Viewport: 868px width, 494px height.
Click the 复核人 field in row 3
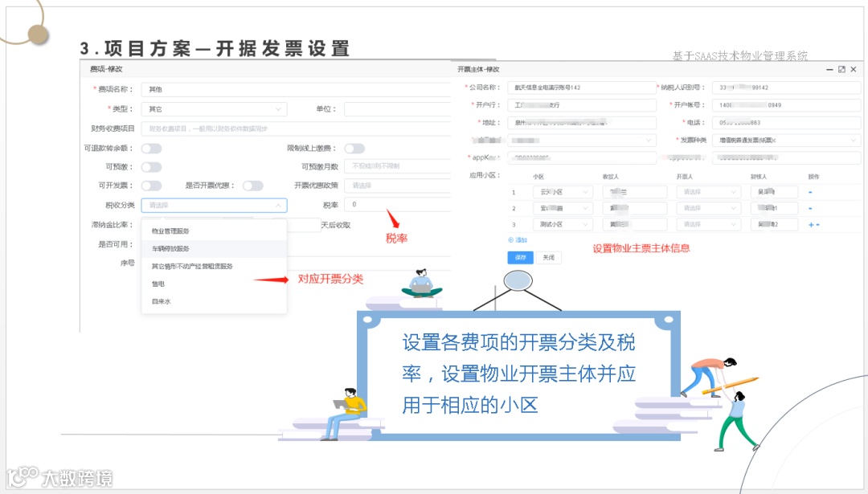point(774,225)
